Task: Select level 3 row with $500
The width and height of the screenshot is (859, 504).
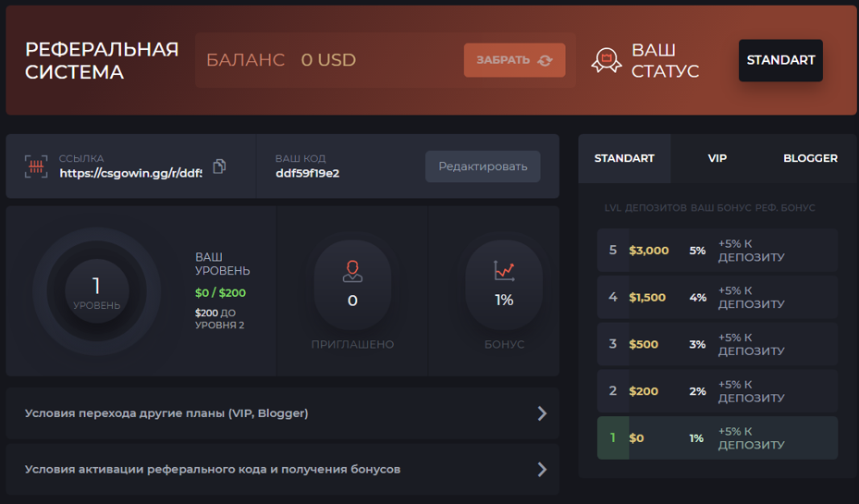Action: 718,344
